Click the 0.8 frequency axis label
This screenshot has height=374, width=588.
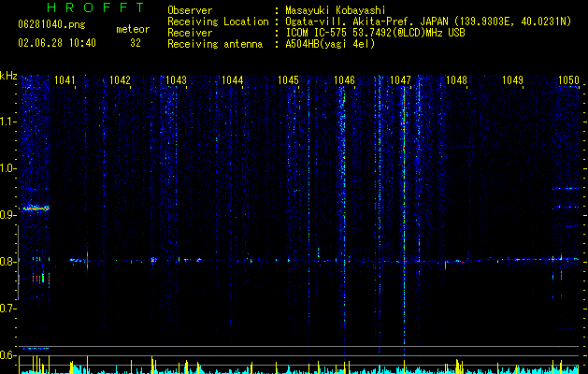[x=8, y=262]
